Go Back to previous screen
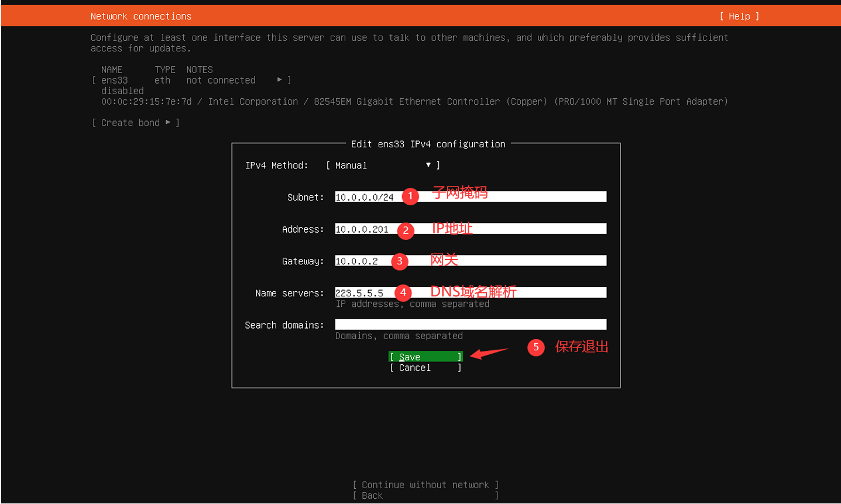This screenshot has width=841, height=504. (425, 496)
